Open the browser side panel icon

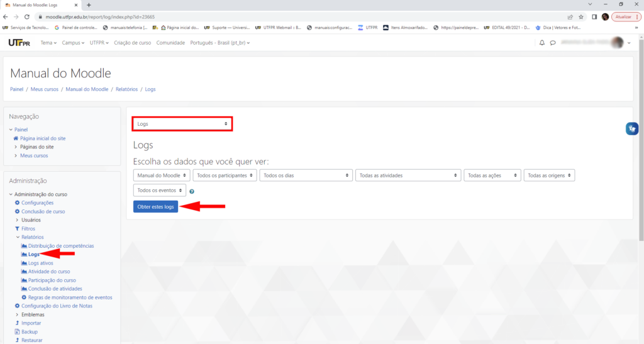point(594,17)
